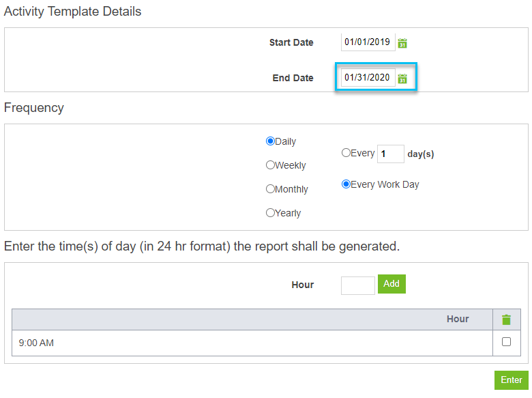Focus the End Date text field
Screen dimensions: 532x398
click(x=368, y=77)
